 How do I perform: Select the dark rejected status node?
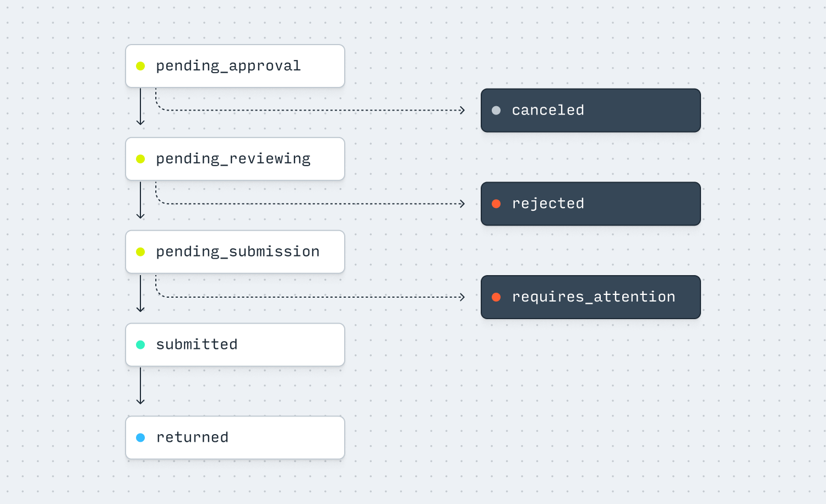click(x=591, y=204)
